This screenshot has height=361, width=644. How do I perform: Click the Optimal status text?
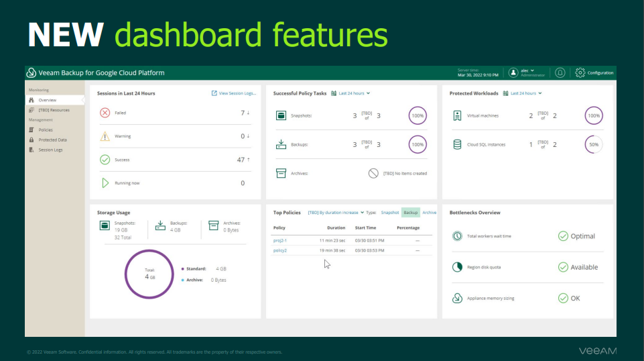click(x=582, y=236)
